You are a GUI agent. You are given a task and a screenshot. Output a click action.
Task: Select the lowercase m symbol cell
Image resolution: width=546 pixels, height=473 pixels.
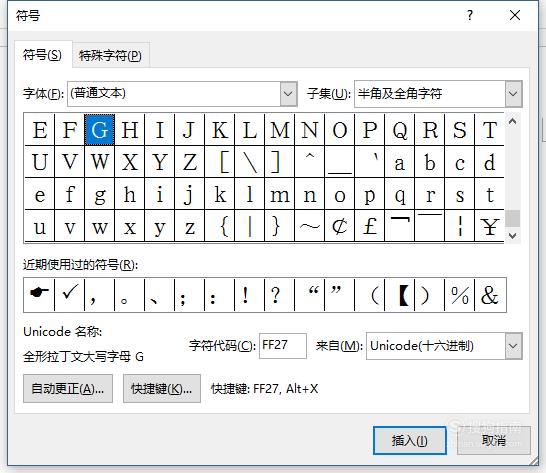[280, 194]
